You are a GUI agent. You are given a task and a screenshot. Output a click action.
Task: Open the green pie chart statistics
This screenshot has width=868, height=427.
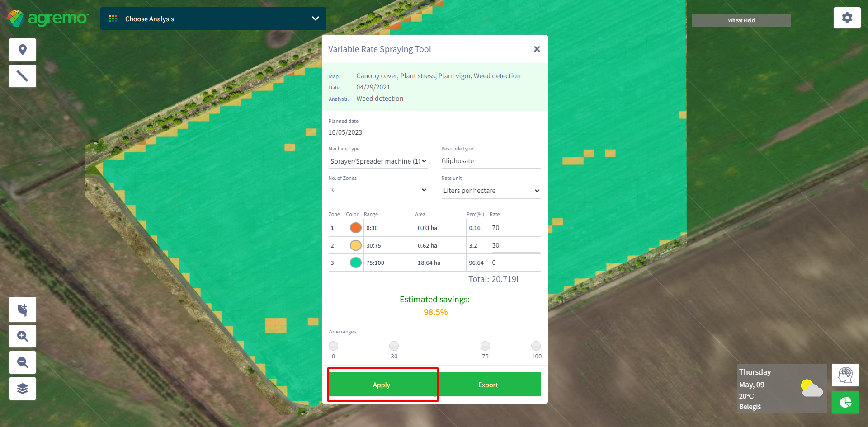[x=845, y=402]
